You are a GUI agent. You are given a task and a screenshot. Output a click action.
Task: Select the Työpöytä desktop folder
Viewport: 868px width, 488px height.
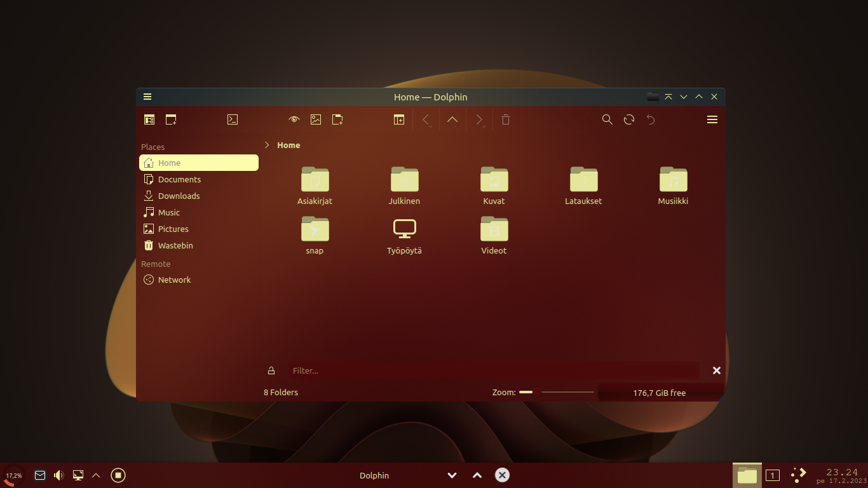404,235
